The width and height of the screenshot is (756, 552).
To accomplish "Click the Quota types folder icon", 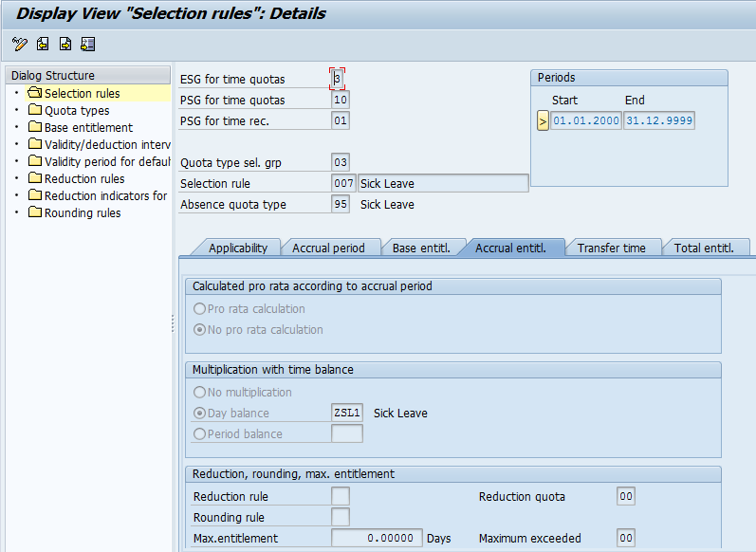I will [35, 111].
